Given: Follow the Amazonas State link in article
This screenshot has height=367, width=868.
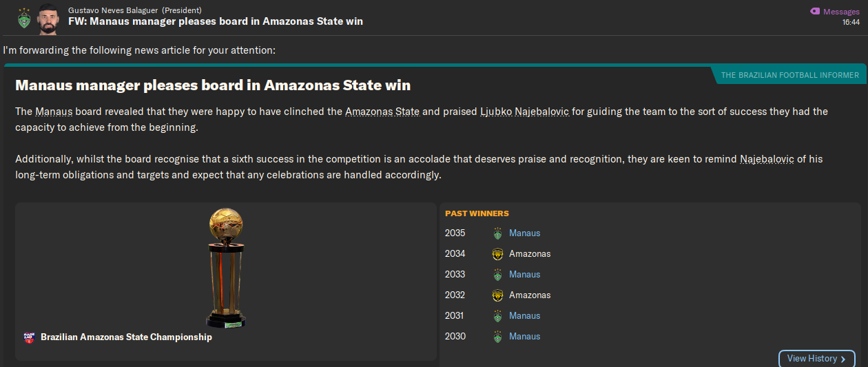Looking at the screenshot, I should [382, 112].
